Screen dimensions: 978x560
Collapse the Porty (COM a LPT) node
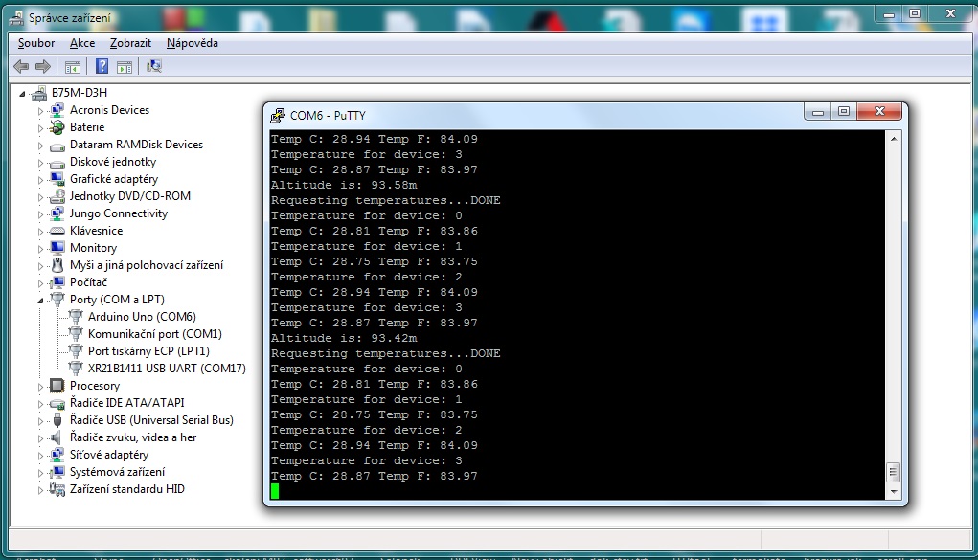point(40,301)
